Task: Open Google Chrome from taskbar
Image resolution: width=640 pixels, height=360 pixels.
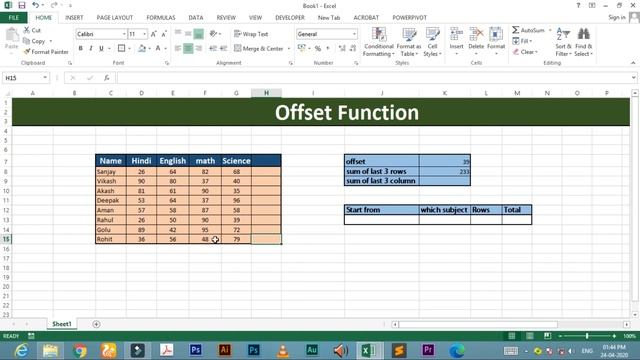Action: point(80,350)
